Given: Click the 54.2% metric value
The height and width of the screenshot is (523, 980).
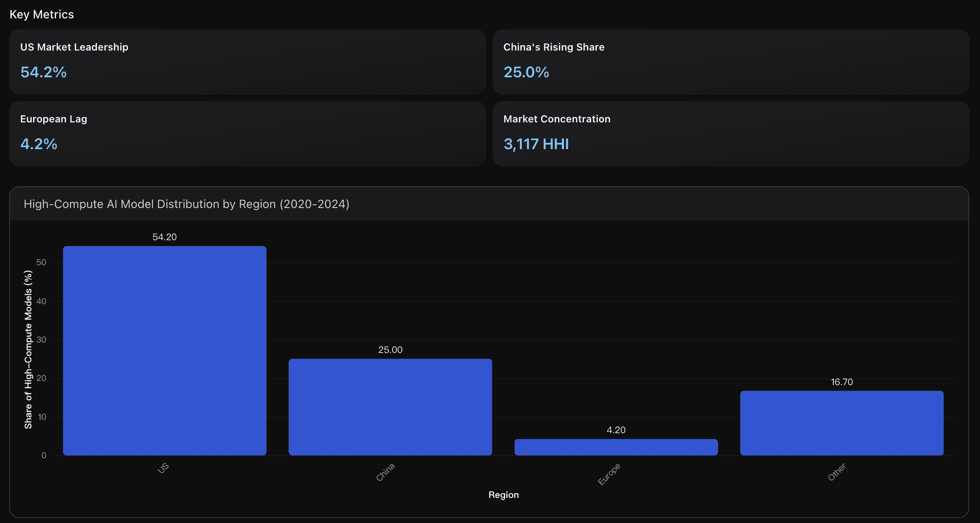Looking at the screenshot, I should (x=43, y=72).
